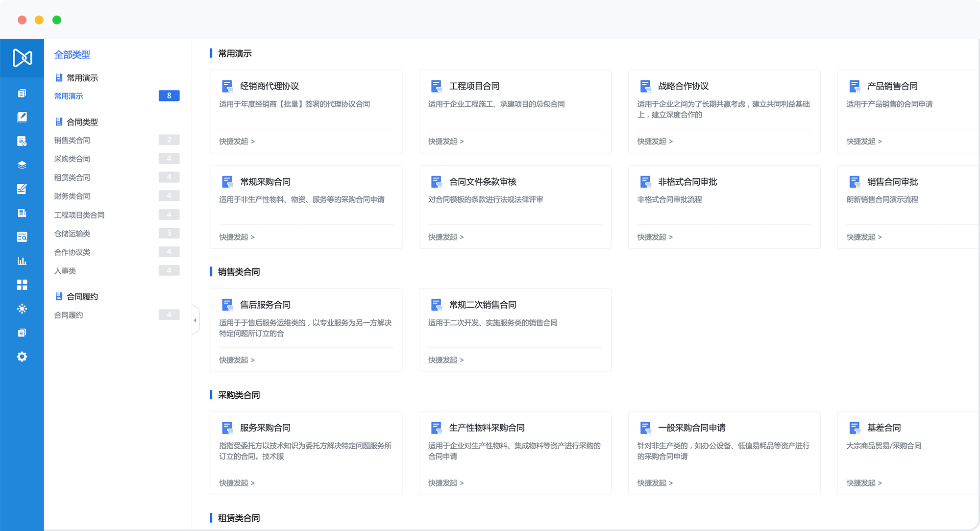Click the document search sidebar icon

tap(22, 237)
